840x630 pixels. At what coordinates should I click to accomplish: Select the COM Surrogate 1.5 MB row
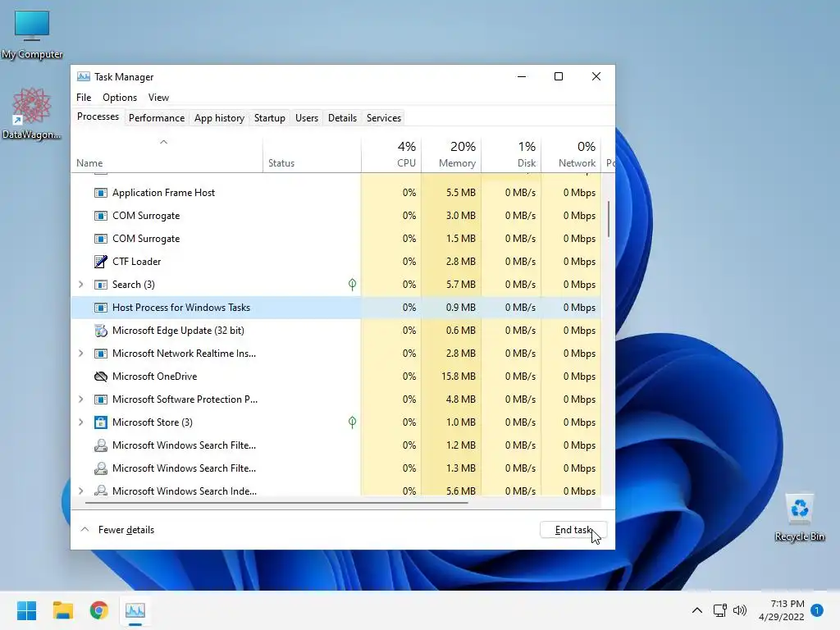336,239
